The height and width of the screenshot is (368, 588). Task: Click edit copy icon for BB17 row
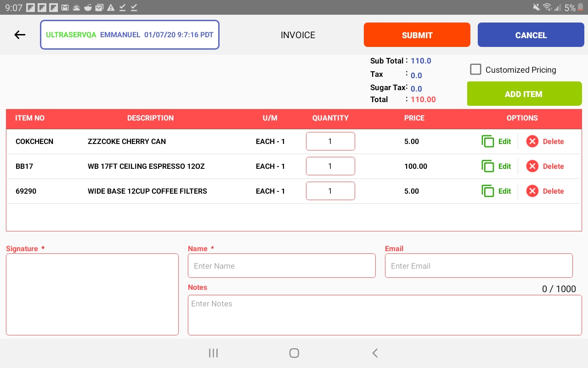coord(488,166)
